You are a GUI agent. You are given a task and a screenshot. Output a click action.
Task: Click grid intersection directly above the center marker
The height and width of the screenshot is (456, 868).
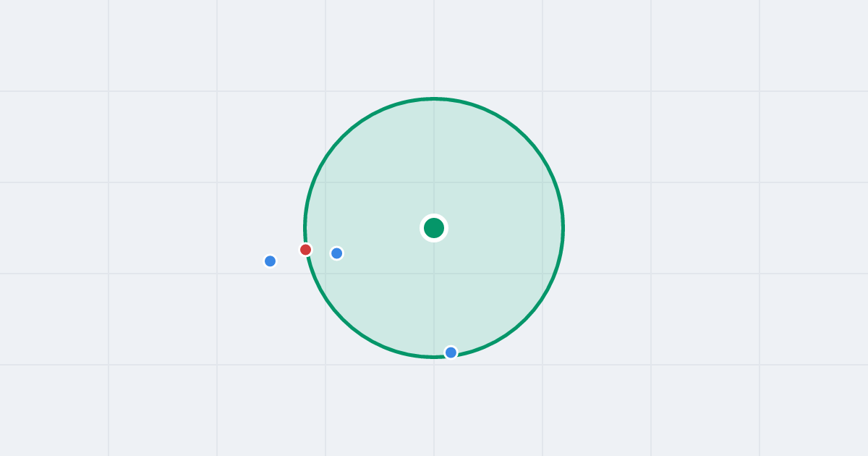click(434, 182)
